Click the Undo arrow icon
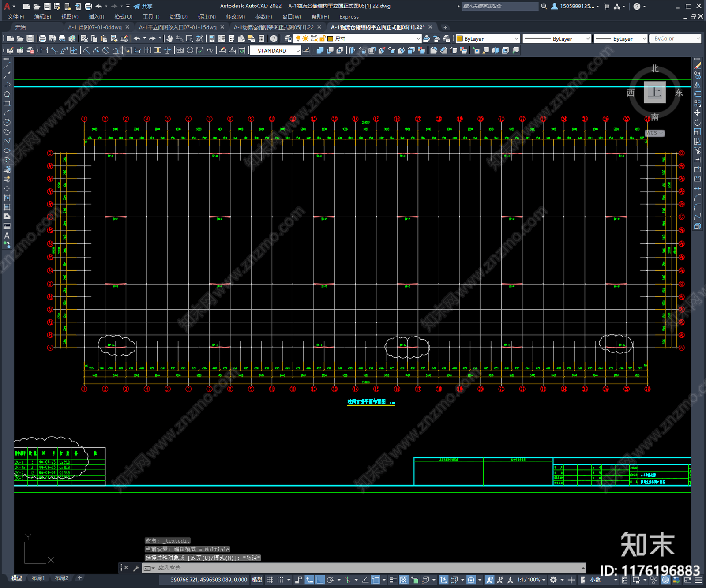 point(137,39)
